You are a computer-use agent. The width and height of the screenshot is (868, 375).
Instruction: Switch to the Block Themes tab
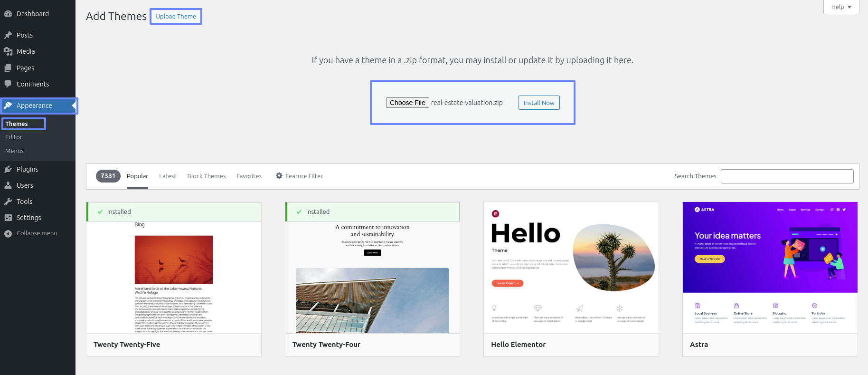207,176
